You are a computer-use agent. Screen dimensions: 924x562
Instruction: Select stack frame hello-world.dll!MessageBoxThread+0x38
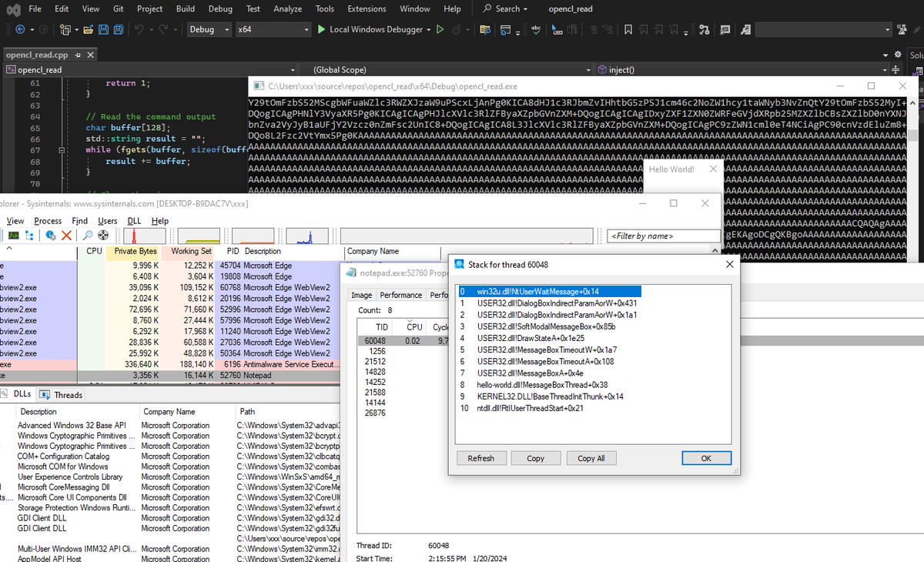point(542,385)
